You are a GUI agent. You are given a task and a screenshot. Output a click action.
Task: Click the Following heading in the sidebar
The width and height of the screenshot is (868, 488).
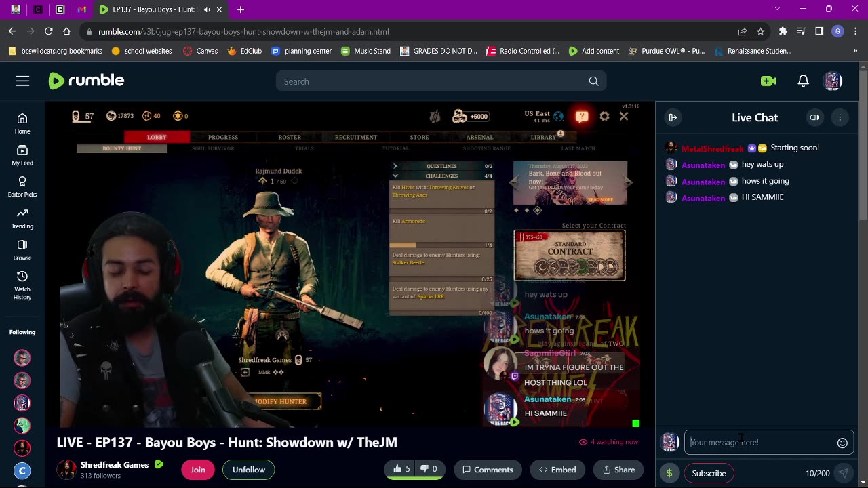[x=22, y=332]
